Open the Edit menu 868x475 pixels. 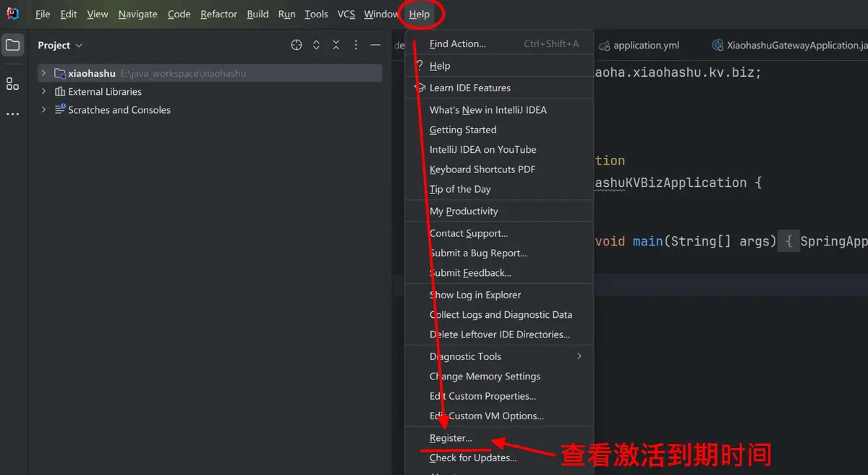(x=69, y=14)
